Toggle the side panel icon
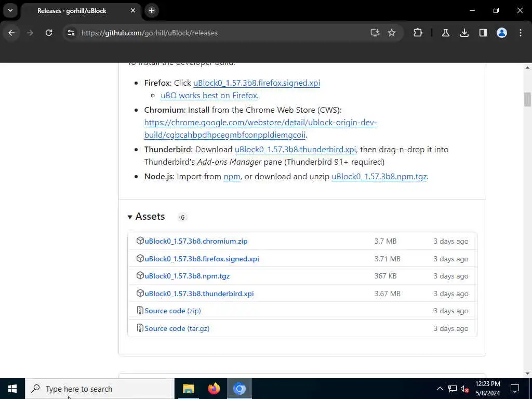Screen dimensions: 532x399 [483, 33]
